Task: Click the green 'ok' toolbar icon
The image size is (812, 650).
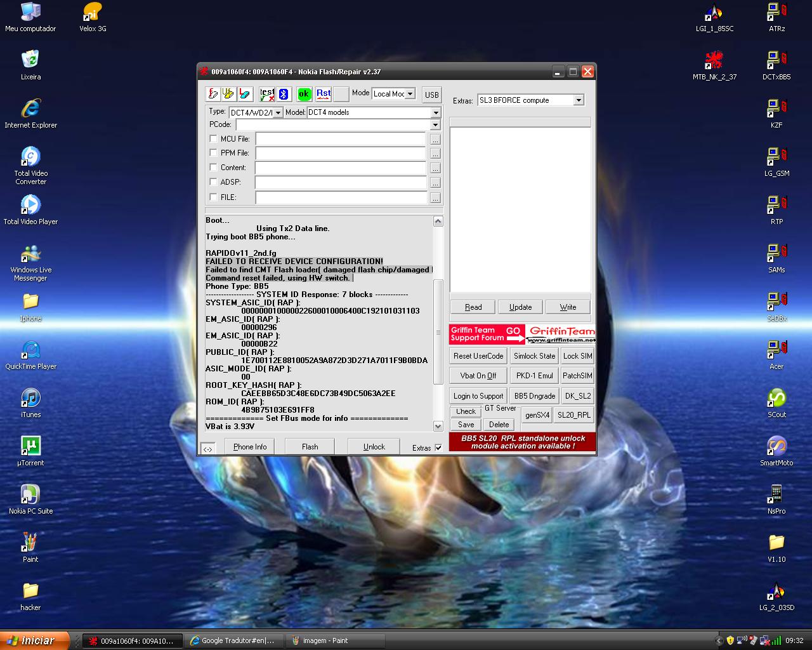Action: point(304,94)
